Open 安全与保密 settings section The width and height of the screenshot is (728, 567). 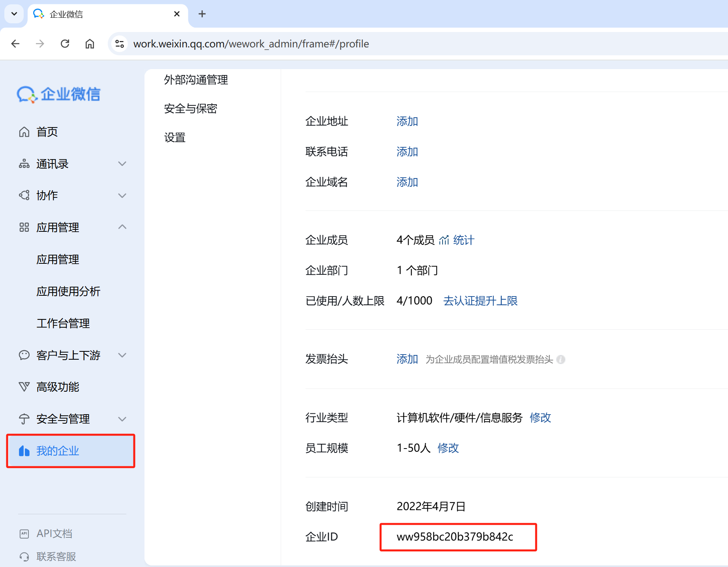click(191, 109)
